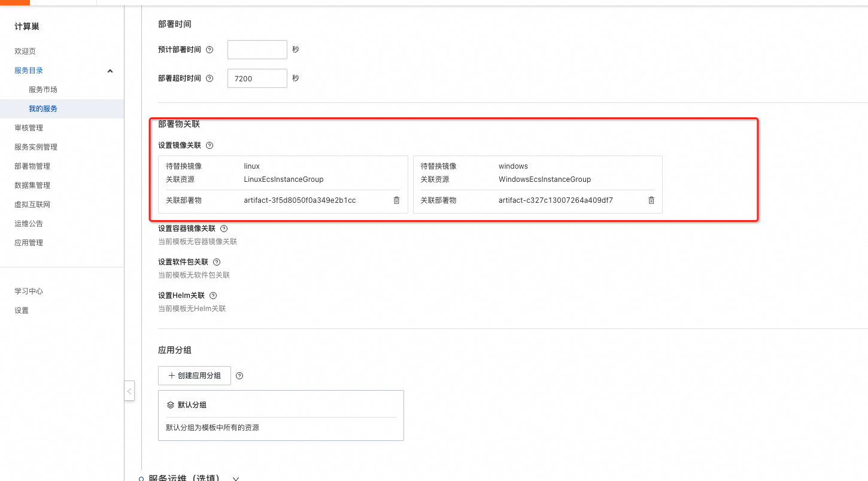Open help tooltip for 部署超时时间
868x481 pixels.
(210, 78)
